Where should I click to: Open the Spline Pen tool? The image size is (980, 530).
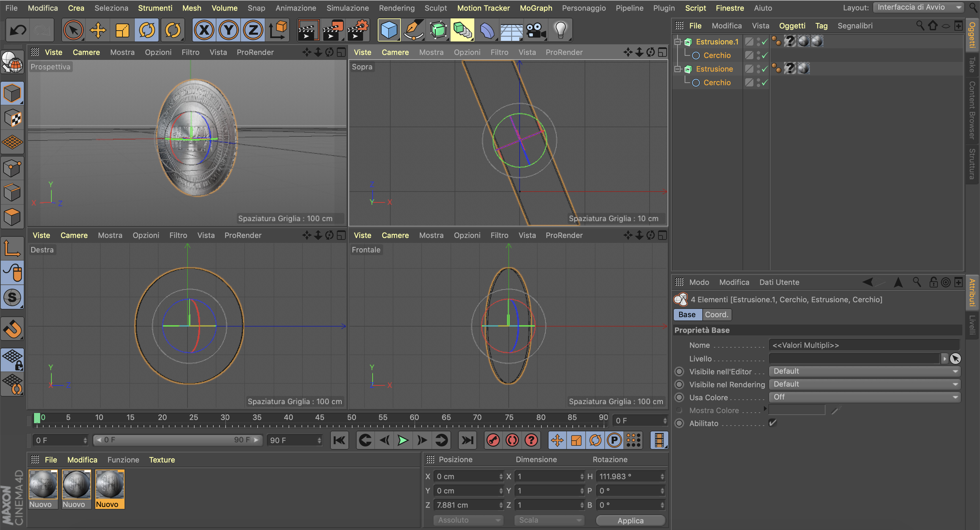[x=413, y=30]
